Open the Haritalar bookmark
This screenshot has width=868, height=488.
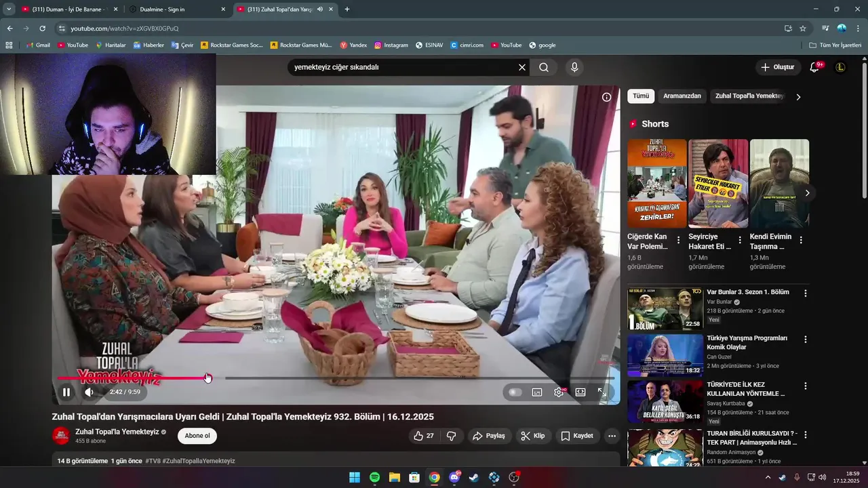(x=111, y=45)
